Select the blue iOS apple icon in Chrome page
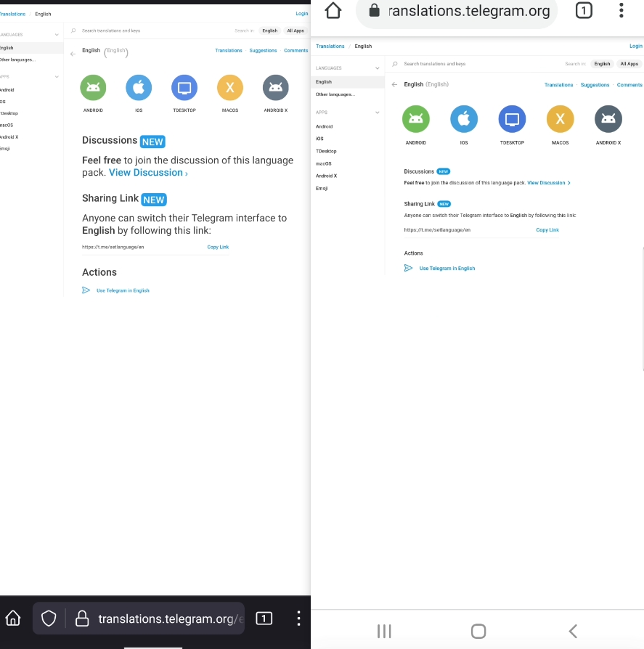The height and width of the screenshot is (649, 644). [x=464, y=119]
